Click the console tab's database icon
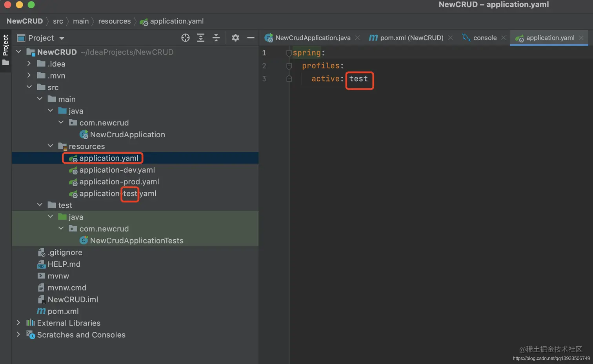 466,38
